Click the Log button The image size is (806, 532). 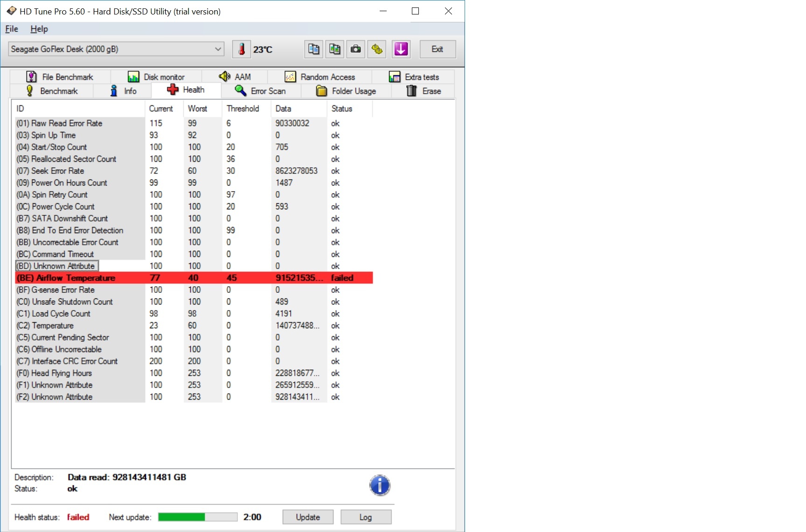pos(366,517)
